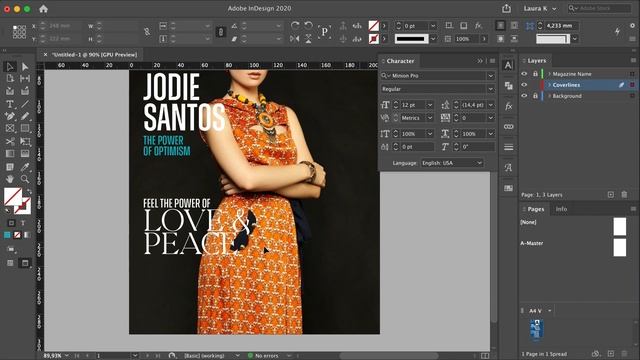The image size is (640, 360).
Task: Select the Layers panel tab
Action: 536,60
